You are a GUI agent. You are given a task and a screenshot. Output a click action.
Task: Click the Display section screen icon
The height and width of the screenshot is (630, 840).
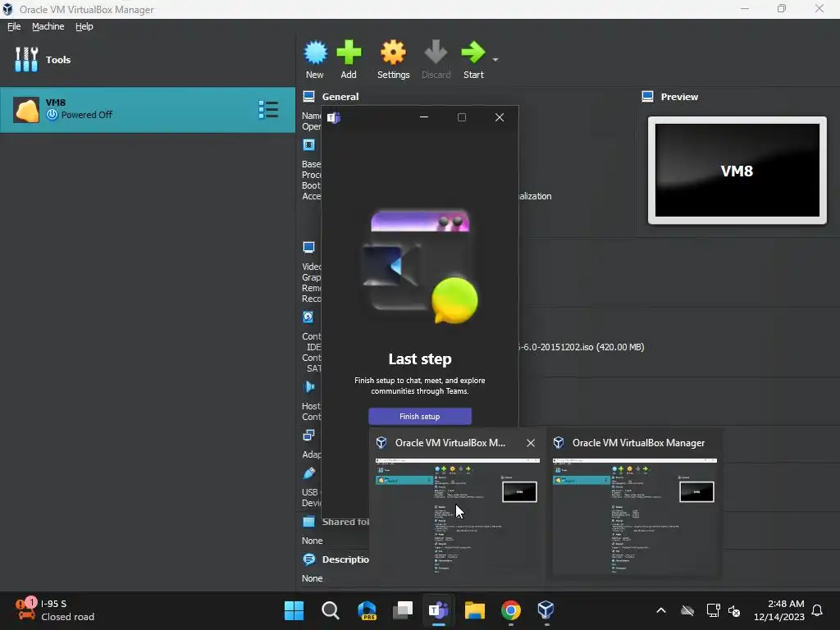[x=309, y=247]
